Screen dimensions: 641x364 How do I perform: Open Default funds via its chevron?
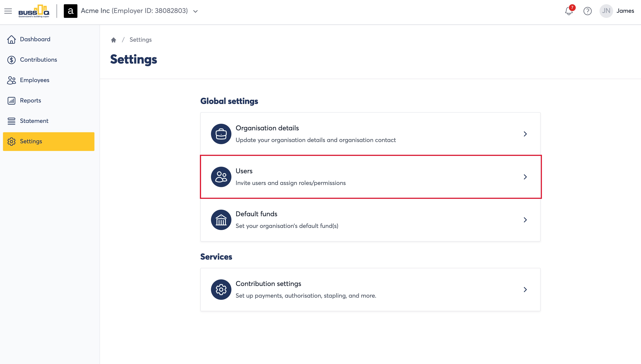coord(525,220)
